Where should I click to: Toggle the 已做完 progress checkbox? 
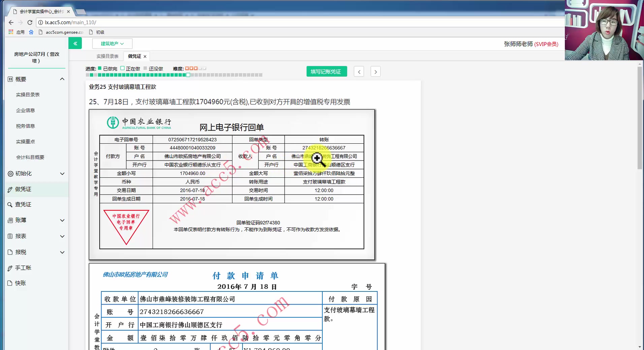100,68
